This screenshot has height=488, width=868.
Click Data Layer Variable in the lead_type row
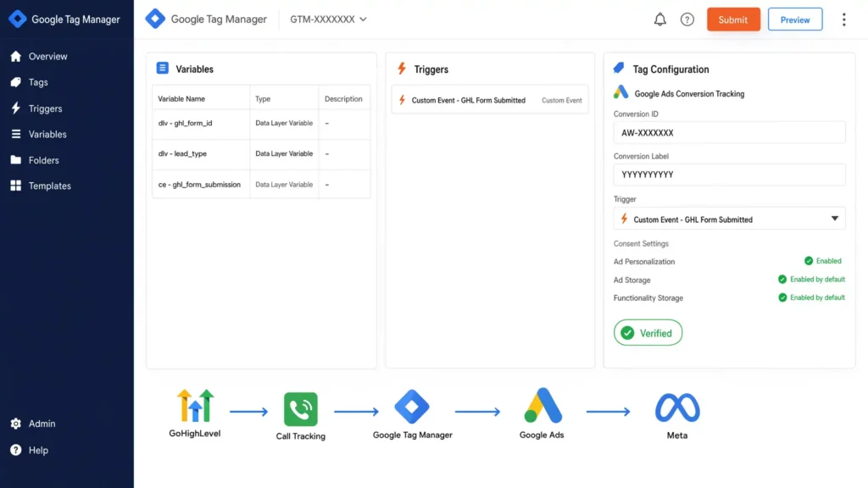pyautogui.click(x=284, y=153)
